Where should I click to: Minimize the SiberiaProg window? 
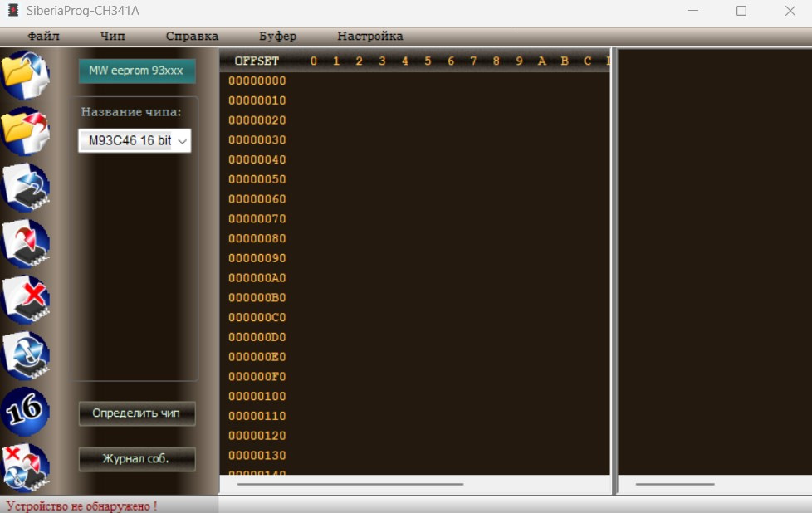(x=693, y=10)
